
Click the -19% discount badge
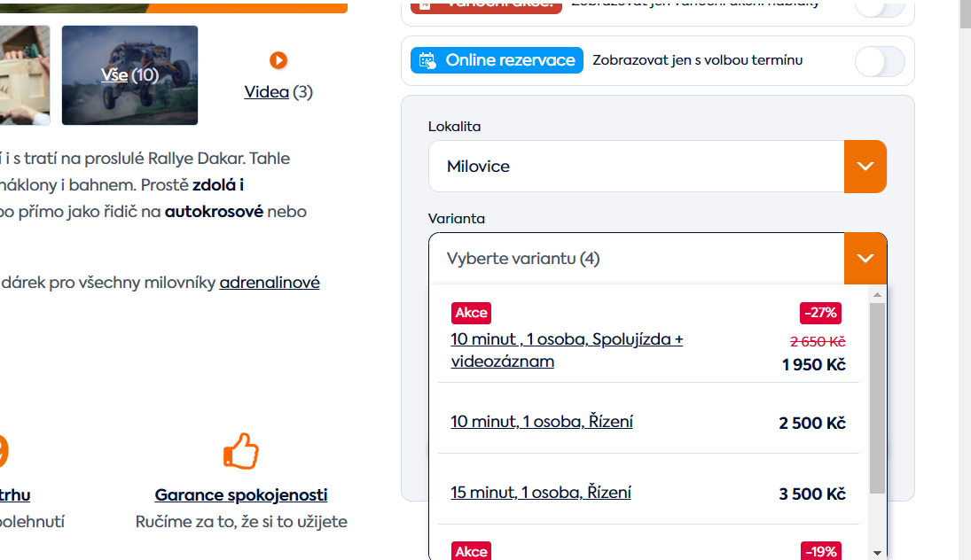820,551
